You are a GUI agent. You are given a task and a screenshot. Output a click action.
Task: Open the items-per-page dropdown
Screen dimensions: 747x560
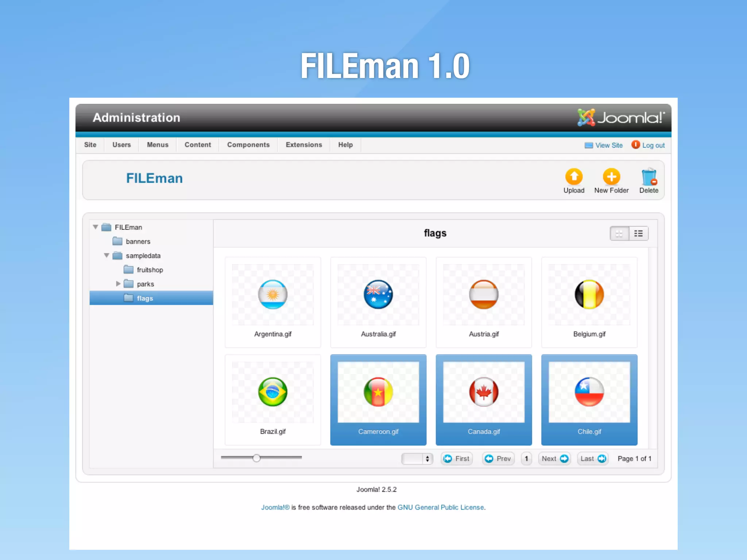417,459
